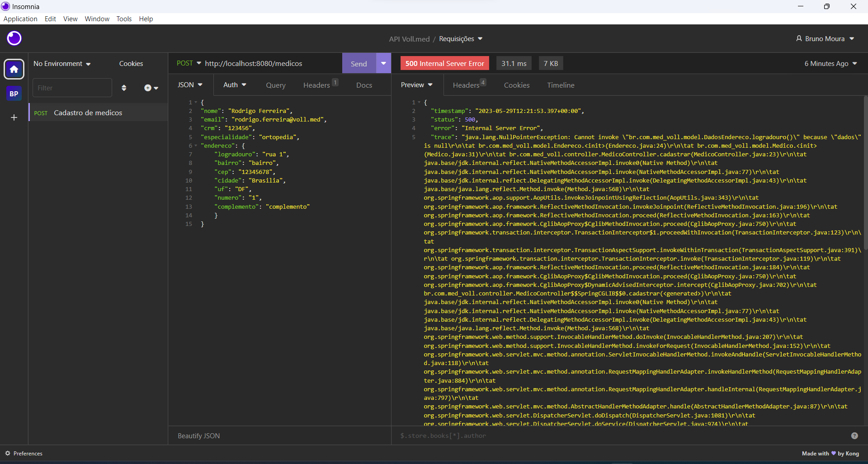The width and height of the screenshot is (868, 464).
Task: Open the Send options arrow dropdown
Action: [x=383, y=63]
